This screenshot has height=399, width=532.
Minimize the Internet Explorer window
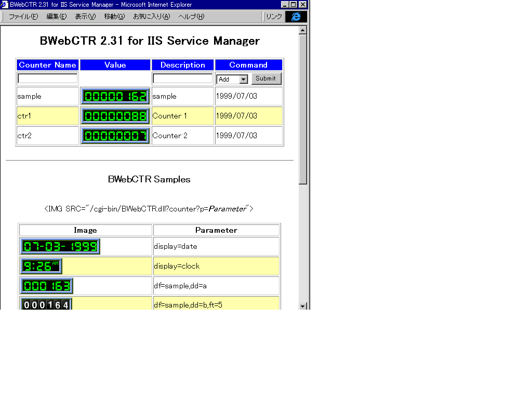[x=285, y=4]
